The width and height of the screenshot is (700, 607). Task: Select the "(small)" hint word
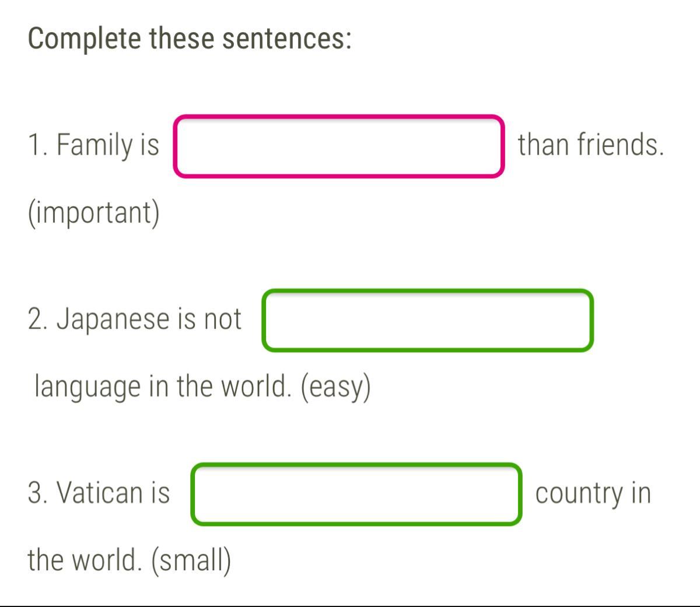[191, 561]
